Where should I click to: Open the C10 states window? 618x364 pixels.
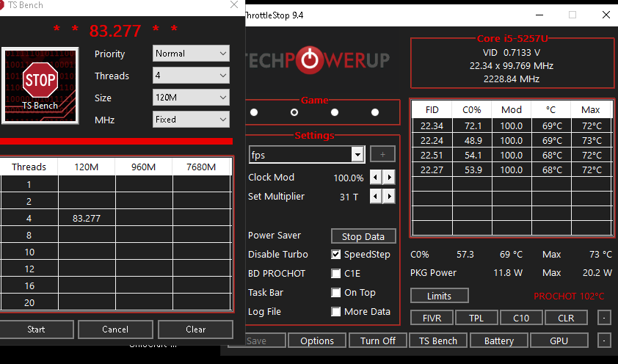521,318
